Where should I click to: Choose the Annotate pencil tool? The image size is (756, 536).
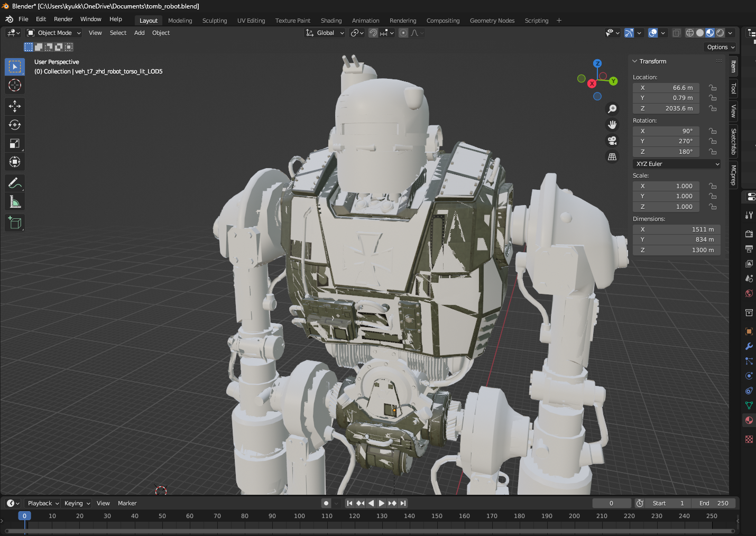[x=15, y=183]
